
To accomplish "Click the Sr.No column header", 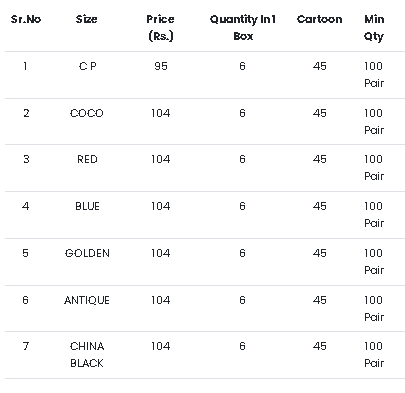I will [x=26, y=19].
